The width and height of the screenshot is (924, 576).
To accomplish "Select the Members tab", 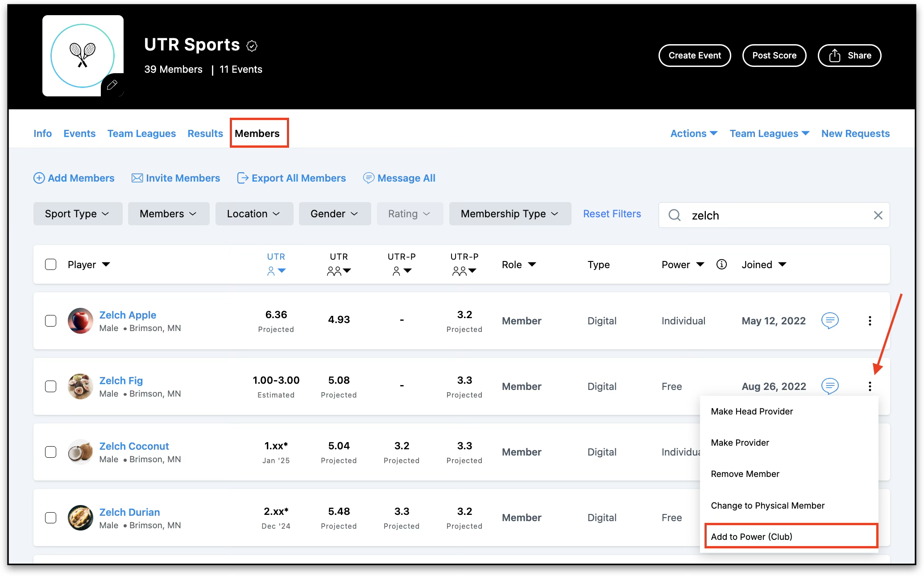I will point(257,133).
